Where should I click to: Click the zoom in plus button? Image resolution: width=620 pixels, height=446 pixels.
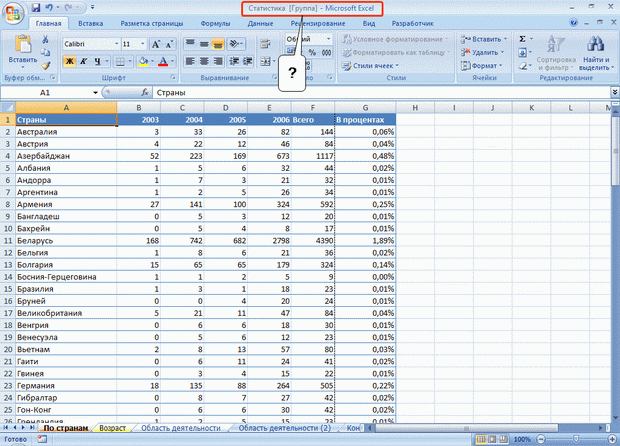coord(613,439)
